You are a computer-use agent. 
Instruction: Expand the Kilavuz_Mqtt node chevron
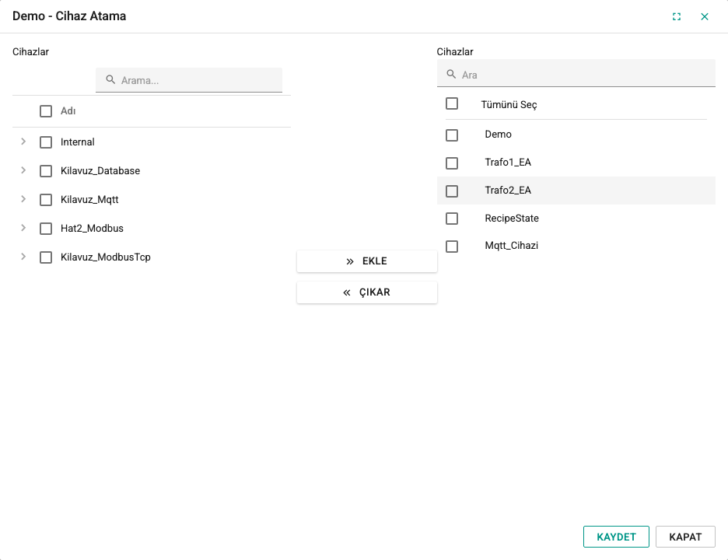(x=23, y=199)
